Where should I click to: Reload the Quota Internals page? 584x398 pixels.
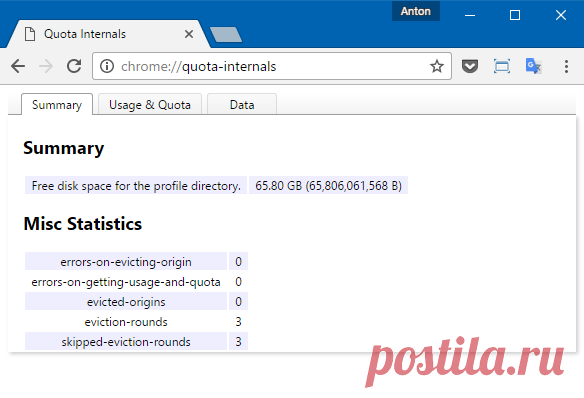tap(74, 66)
